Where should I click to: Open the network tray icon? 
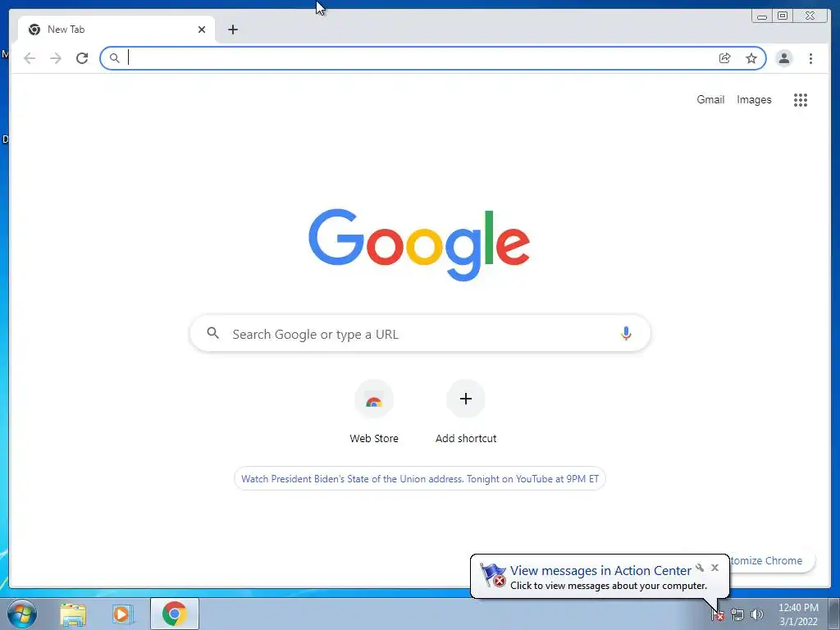pos(737,615)
